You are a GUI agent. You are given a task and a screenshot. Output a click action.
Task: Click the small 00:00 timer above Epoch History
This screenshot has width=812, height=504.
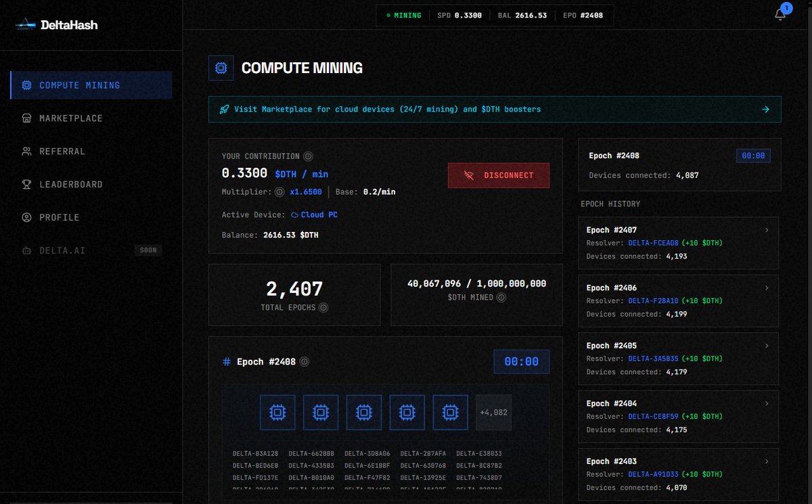[753, 156]
